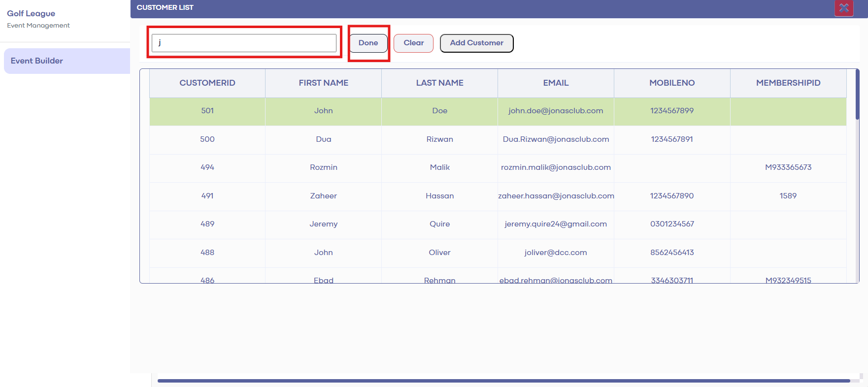
Task: Choose the Zaheer Hassan email cell
Action: tap(556, 196)
